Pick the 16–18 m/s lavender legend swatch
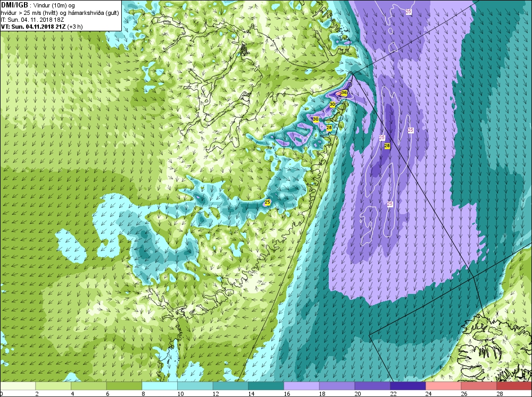The image size is (532, 397). (301, 386)
